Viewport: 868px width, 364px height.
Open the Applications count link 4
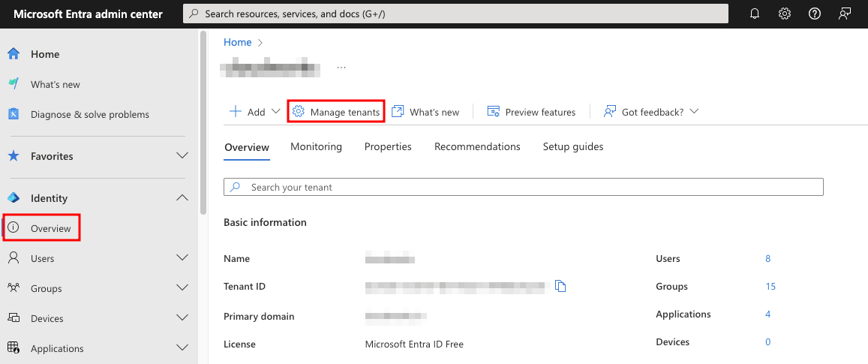pyautogui.click(x=767, y=314)
